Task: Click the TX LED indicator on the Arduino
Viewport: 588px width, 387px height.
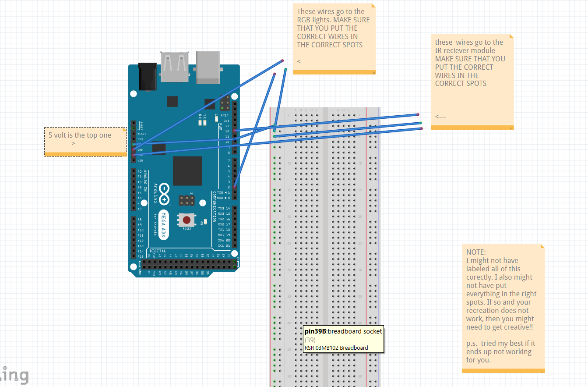Action: 204,123
